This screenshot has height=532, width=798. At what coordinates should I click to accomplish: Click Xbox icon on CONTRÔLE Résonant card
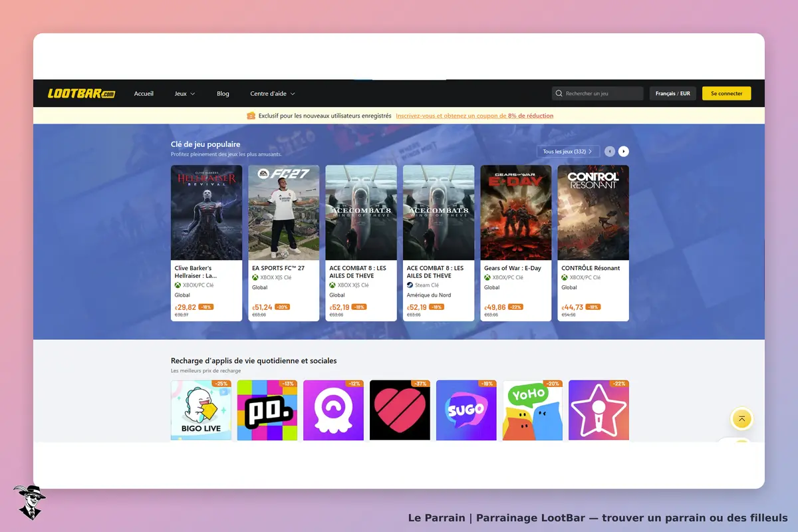565,277
